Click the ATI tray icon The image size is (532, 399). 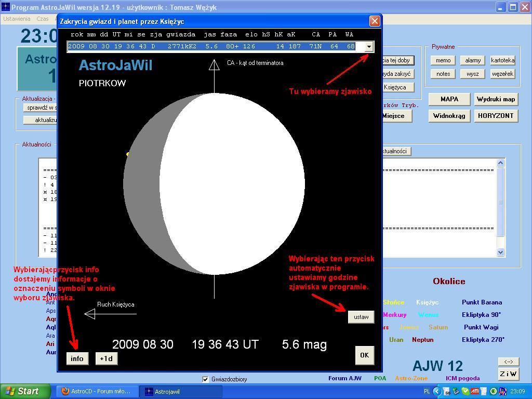pyautogui.click(x=475, y=392)
